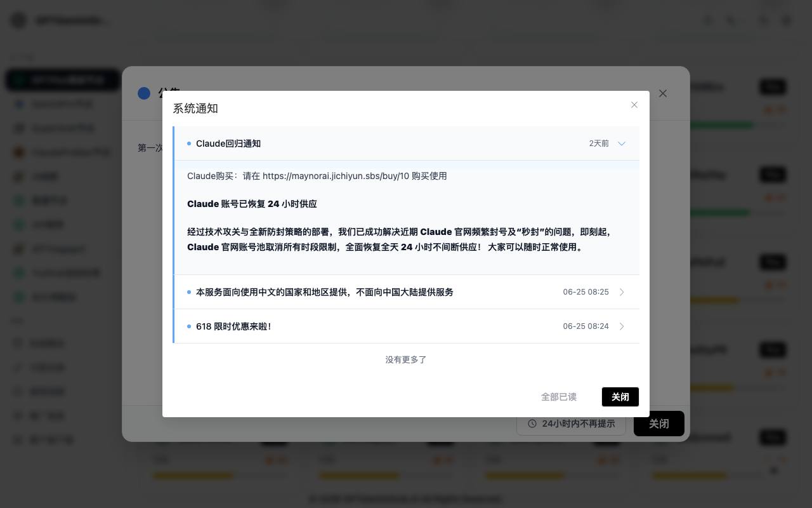The height and width of the screenshot is (508, 812).
Task: Mark all notifications read with 全部已读
Action: point(559,397)
